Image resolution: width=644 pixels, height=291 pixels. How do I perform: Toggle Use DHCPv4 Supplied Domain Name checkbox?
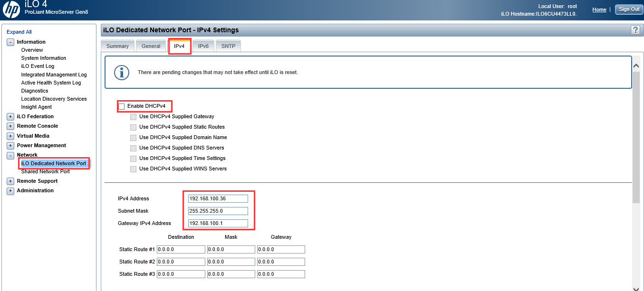tap(133, 138)
